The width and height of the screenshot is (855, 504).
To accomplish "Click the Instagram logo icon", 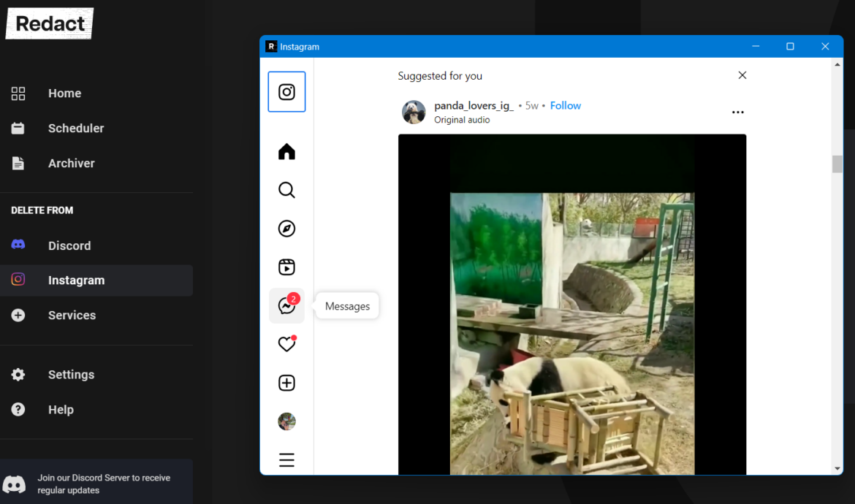I will click(286, 91).
